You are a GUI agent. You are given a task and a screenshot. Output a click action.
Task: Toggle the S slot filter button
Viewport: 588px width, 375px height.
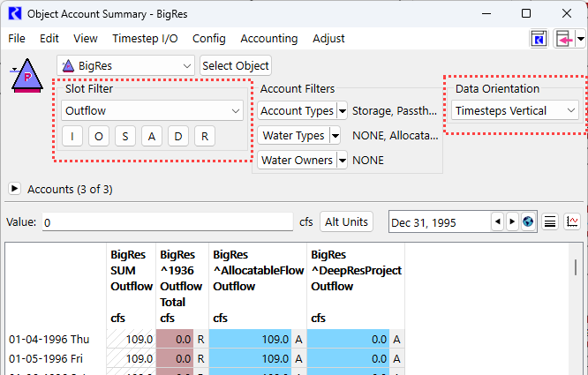(125, 136)
